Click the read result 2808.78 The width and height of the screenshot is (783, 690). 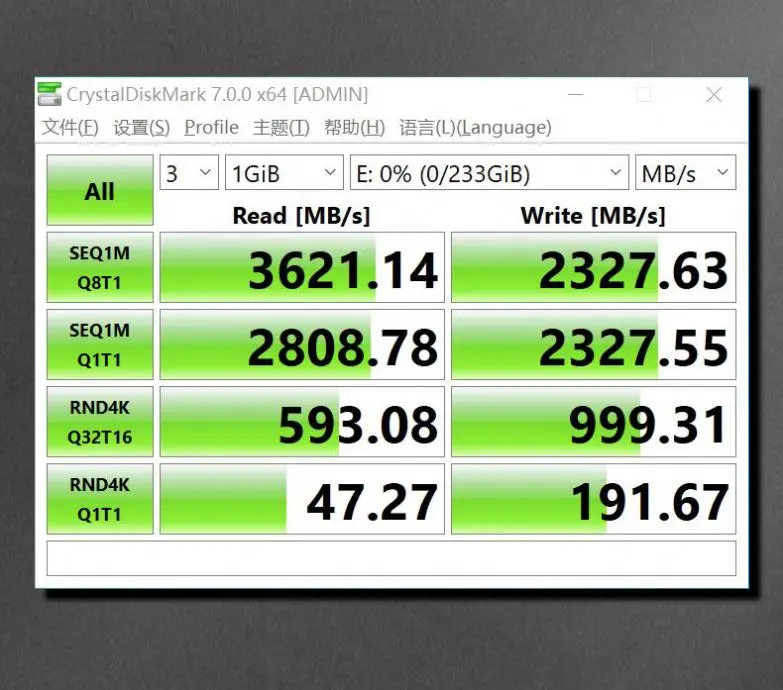tap(302, 345)
